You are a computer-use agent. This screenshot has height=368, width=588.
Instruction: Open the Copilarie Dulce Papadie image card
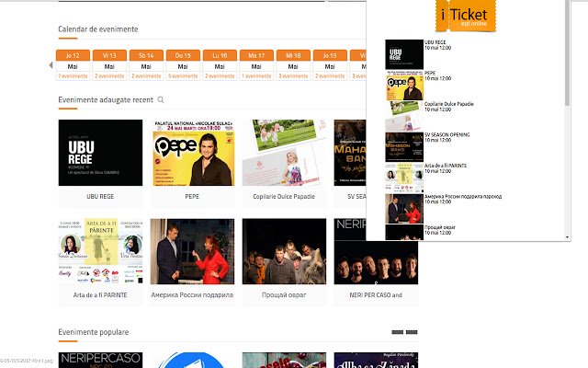click(x=284, y=153)
